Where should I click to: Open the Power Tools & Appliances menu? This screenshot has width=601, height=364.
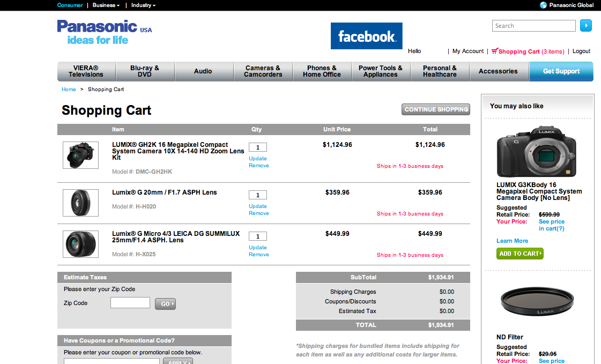tap(381, 71)
